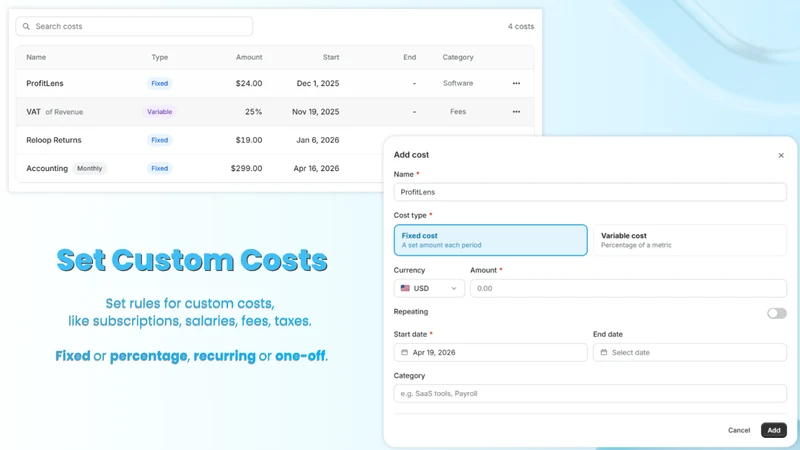
Task: Select the Variable cost option
Action: coord(689,240)
